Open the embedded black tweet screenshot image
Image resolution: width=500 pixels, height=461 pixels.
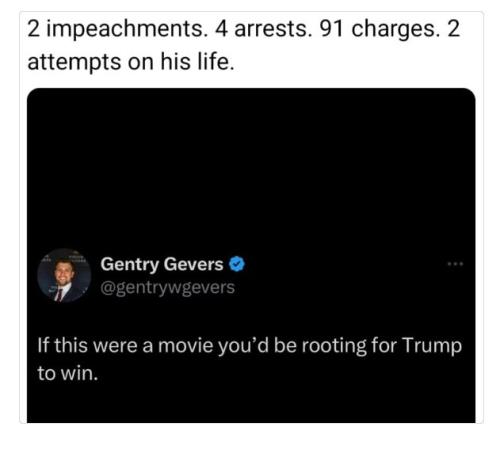(x=251, y=255)
